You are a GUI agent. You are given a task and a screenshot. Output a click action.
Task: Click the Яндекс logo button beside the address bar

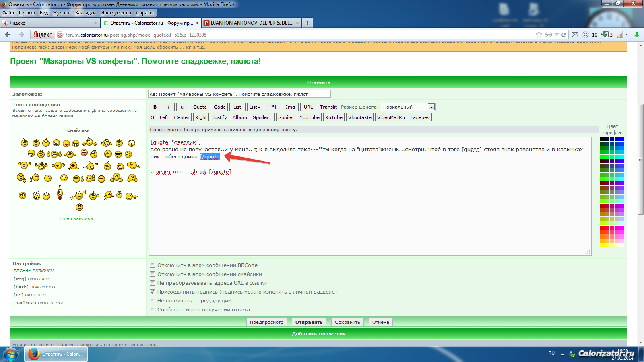[x=43, y=35]
